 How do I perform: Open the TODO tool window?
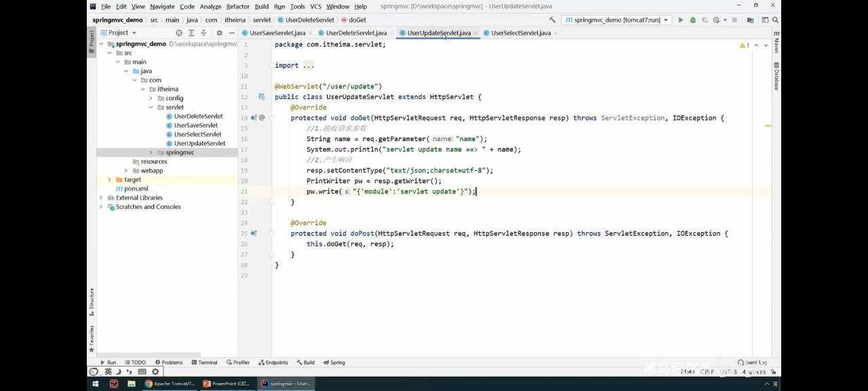[x=134, y=362]
